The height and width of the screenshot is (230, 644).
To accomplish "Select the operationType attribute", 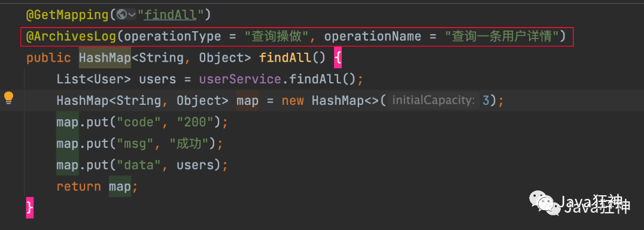I will click(x=172, y=37).
